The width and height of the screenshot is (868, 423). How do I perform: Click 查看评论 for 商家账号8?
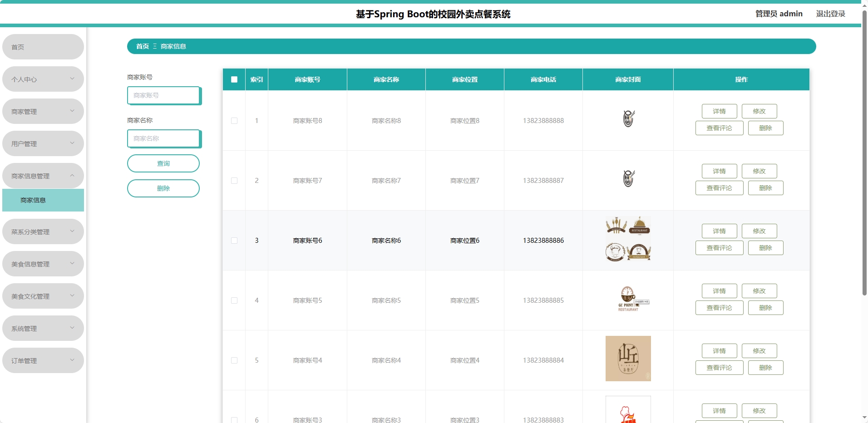(x=719, y=128)
